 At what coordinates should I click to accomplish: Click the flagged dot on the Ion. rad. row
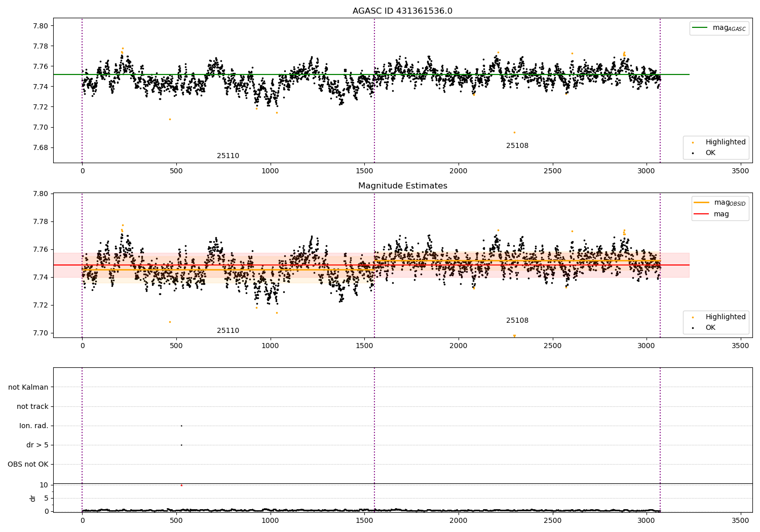point(181,426)
